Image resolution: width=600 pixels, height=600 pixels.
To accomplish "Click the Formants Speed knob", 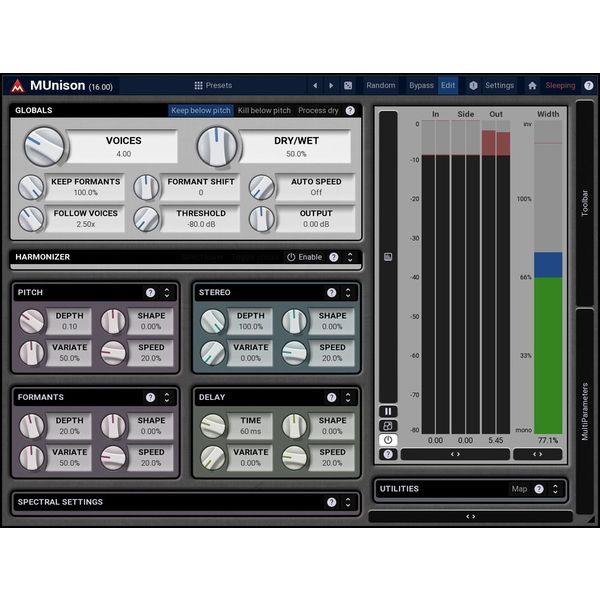I will (113, 458).
